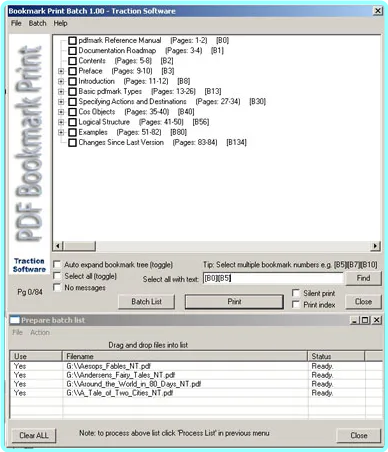Click the Filename column header
This screenshot has width=388, height=452.
185,356
